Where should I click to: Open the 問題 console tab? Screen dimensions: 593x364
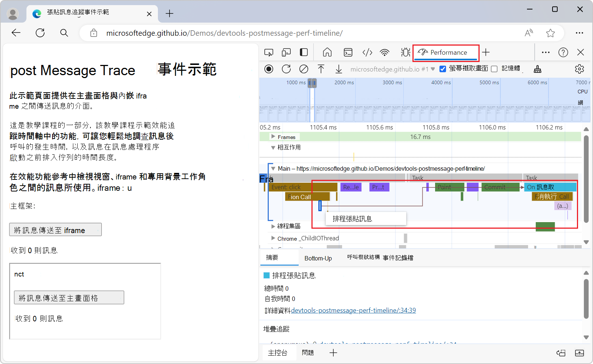pos(308,352)
